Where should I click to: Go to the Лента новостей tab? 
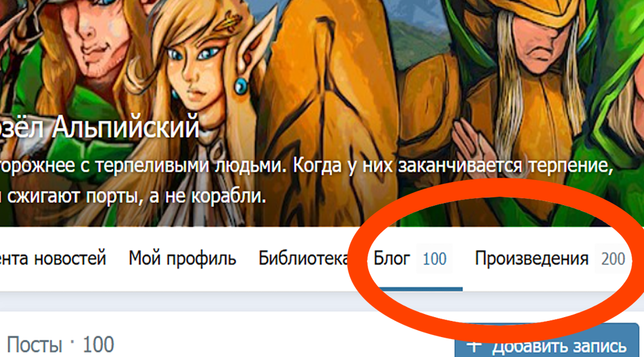(53, 259)
